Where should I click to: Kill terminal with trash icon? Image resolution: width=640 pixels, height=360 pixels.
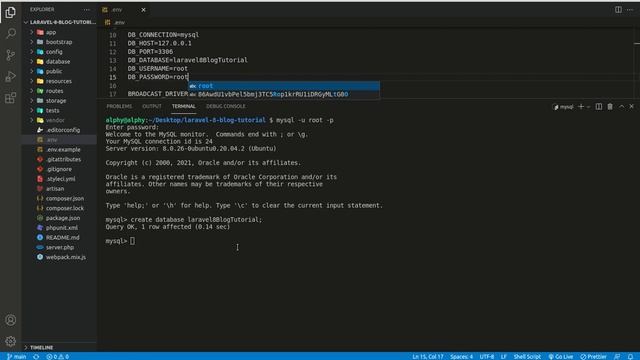coord(610,107)
